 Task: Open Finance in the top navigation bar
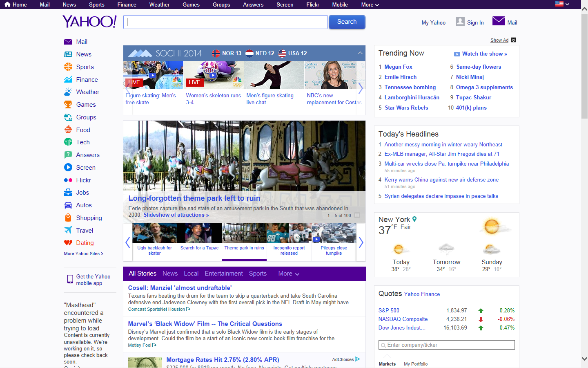pos(127,4)
